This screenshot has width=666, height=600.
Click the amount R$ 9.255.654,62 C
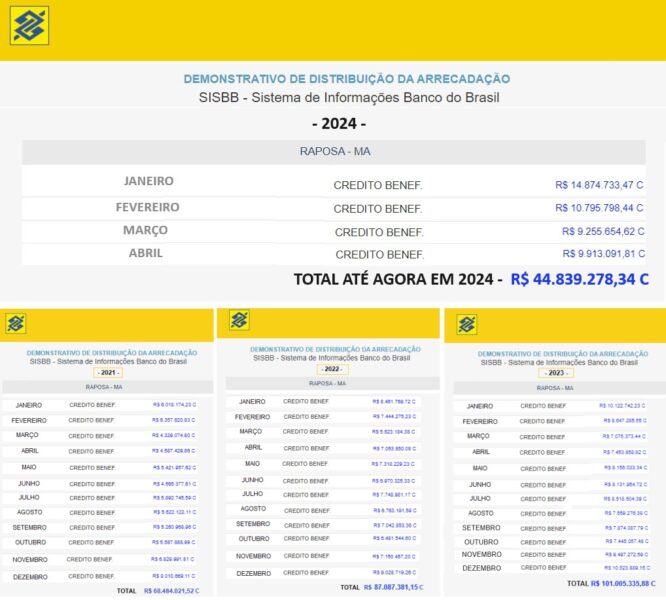603,231
